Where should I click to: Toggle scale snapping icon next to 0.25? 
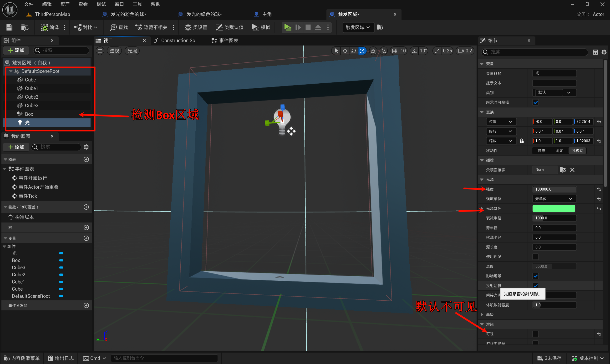(437, 51)
